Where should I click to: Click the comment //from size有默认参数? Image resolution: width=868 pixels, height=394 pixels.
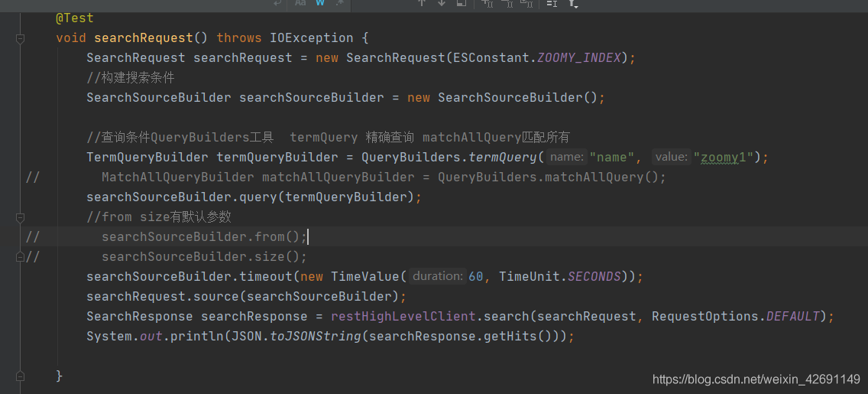(158, 217)
